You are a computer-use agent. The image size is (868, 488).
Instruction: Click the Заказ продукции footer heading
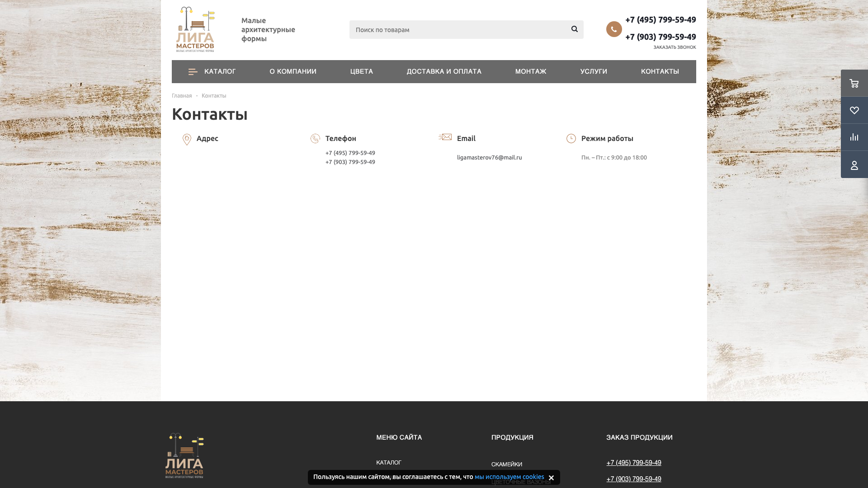639,437
